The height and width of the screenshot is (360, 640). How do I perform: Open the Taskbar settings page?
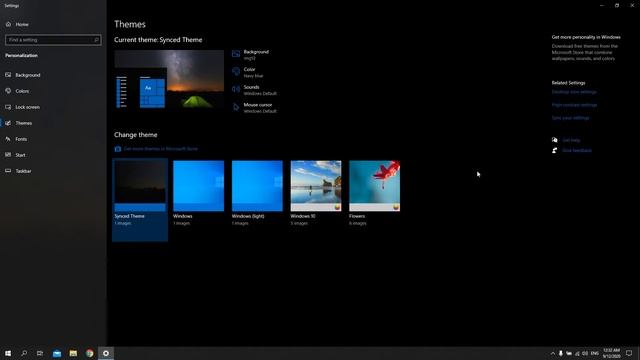[x=23, y=171]
